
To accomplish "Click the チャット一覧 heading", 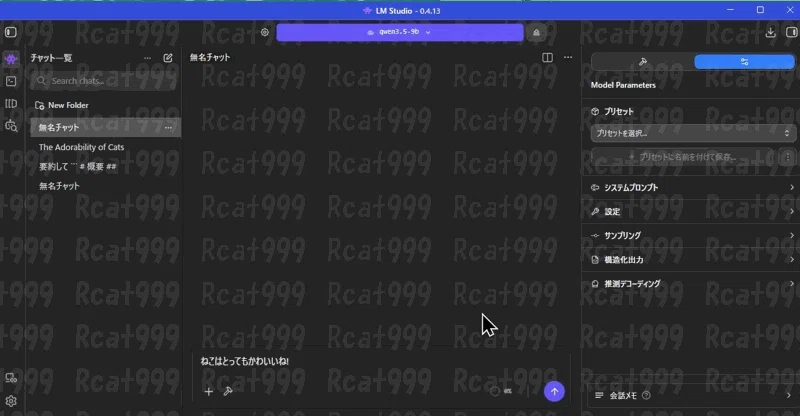I will click(x=51, y=58).
